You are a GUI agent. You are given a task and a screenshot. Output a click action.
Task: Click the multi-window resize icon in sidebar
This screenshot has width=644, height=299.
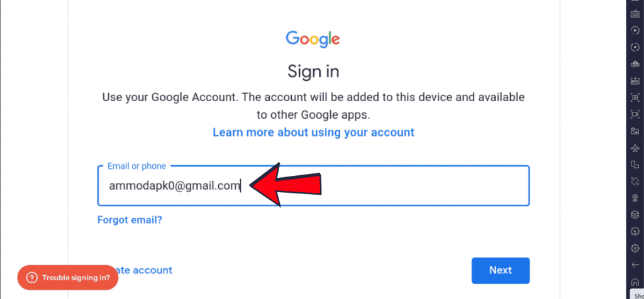coord(635,165)
